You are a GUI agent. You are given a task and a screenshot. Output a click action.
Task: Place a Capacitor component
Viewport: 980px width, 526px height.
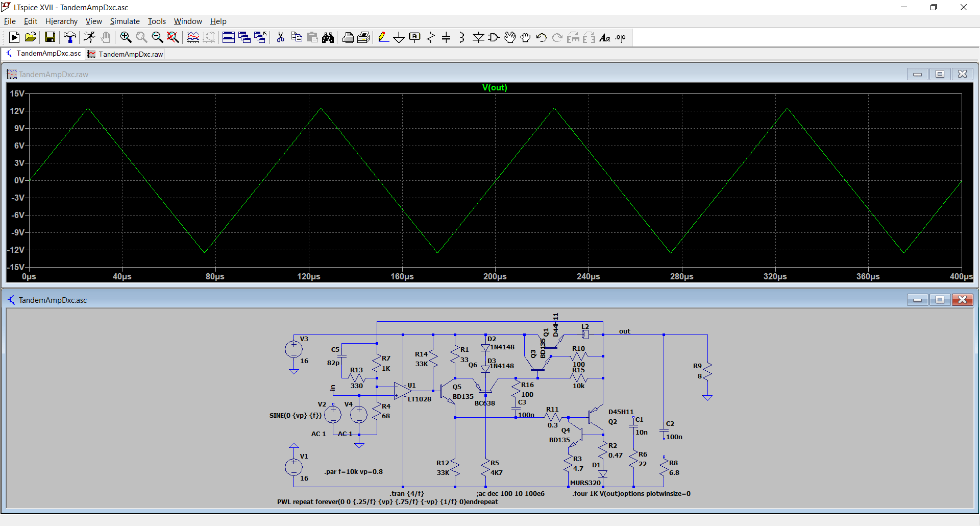(x=447, y=37)
